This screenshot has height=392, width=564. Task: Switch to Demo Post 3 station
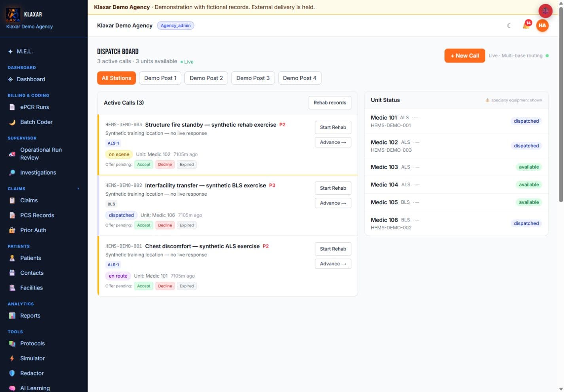253,78
